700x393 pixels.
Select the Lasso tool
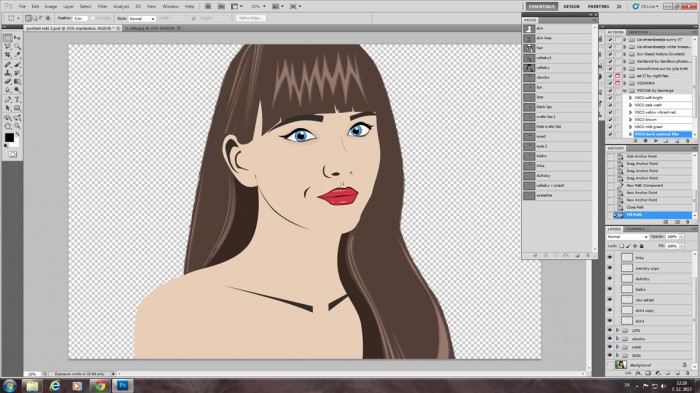[8, 46]
